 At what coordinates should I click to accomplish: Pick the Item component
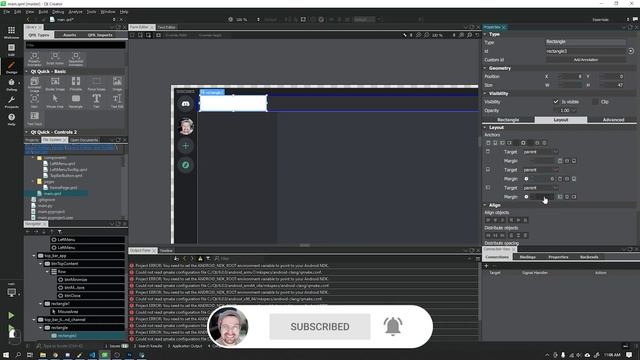click(34, 101)
